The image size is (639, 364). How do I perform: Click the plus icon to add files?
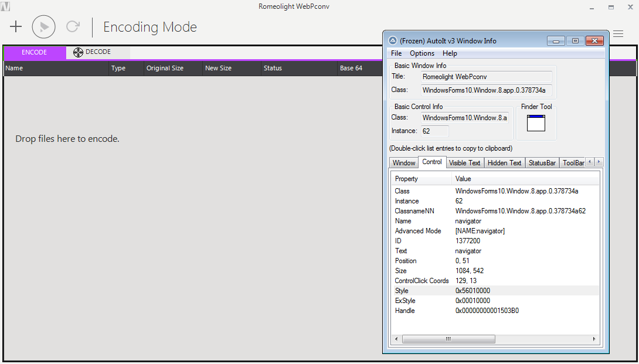tap(16, 27)
